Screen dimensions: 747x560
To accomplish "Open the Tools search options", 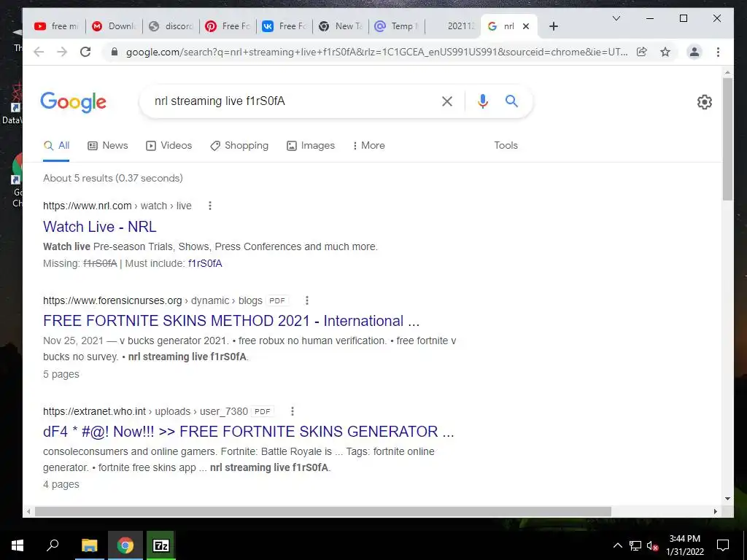I will click(506, 145).
